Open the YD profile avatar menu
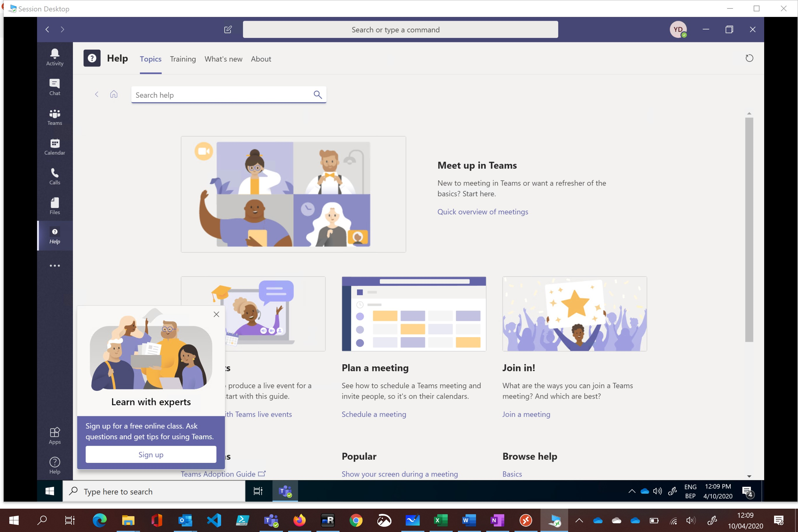The width and height of the screenshot is (798, 532). pyautogui.click(x=678, y=29)
